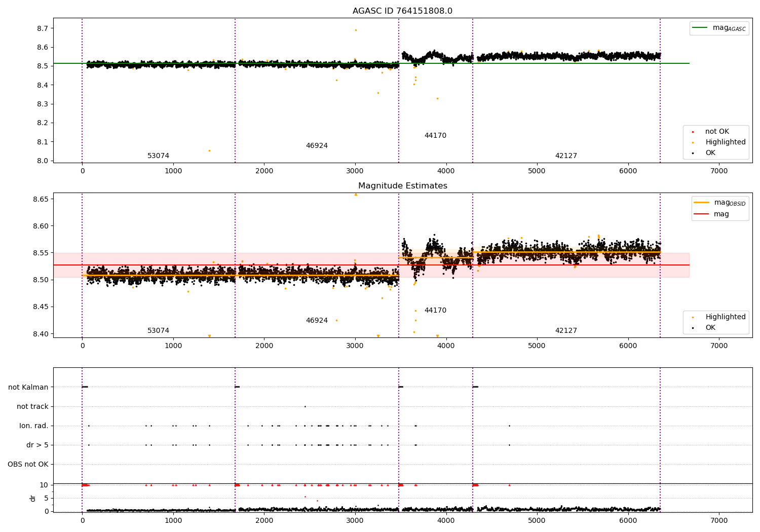Image resolution: width=760 pixels, height=532 pixels.
Task: Click obsid label 44170 in the middle plot
Action: point(435,311)
